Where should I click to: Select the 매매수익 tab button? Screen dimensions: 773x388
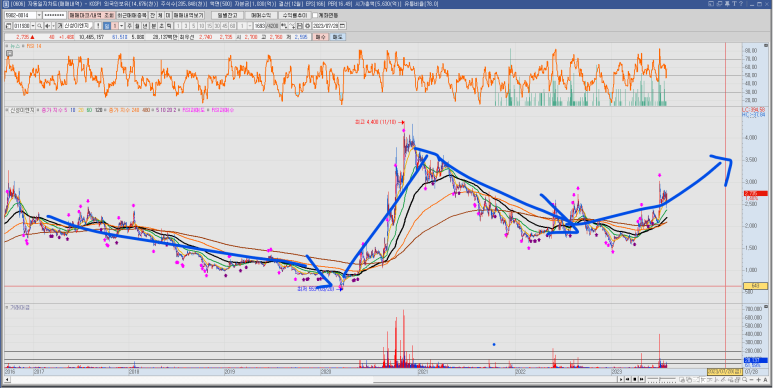261,15
